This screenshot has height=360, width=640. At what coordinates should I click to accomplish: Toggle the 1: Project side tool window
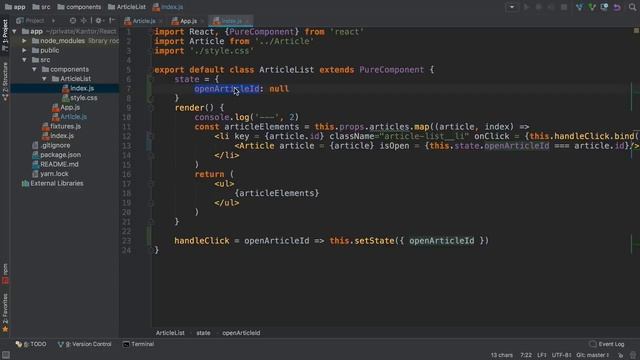pyautogui.click(x=5, y=35)
